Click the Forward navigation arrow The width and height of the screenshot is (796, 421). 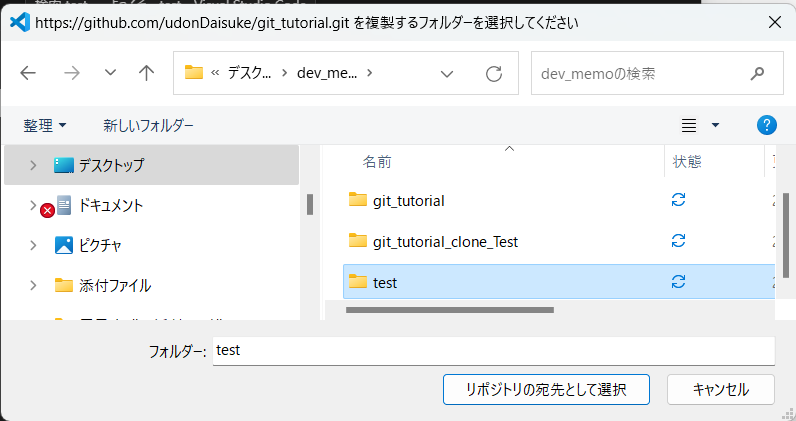72,73
